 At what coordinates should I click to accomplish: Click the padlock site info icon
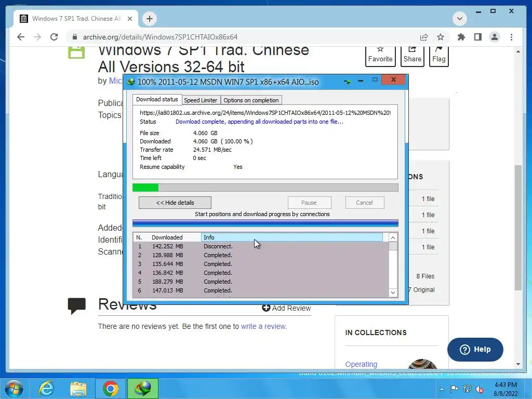[75, 37]
